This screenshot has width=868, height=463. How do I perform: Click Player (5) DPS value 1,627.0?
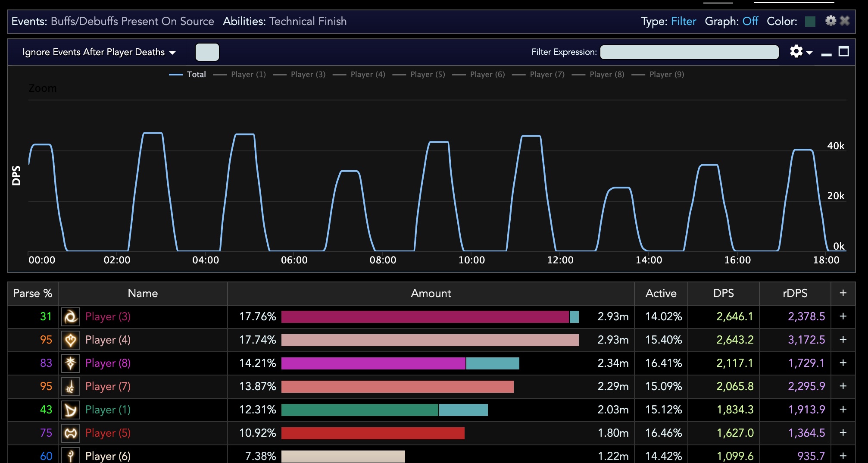click(735, 433)
